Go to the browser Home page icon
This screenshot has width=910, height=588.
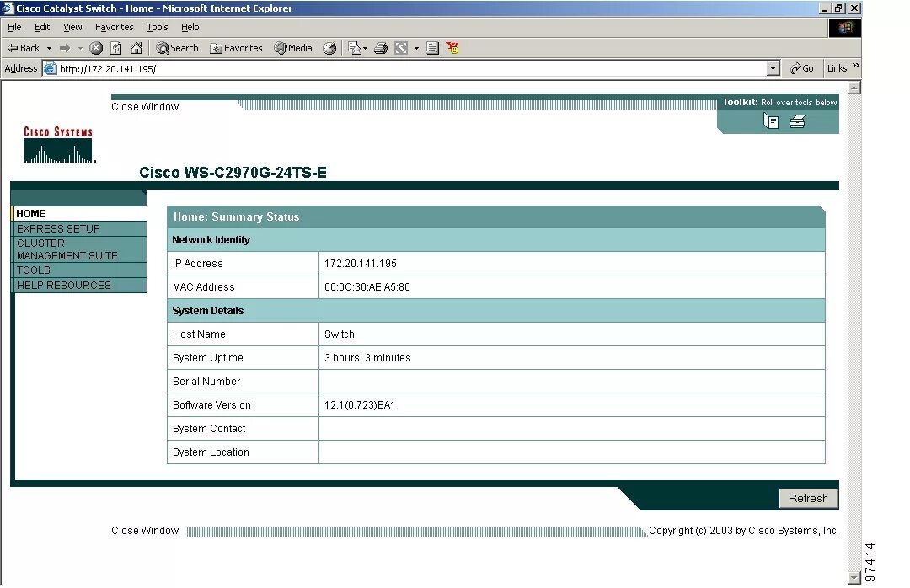point(136,48)
